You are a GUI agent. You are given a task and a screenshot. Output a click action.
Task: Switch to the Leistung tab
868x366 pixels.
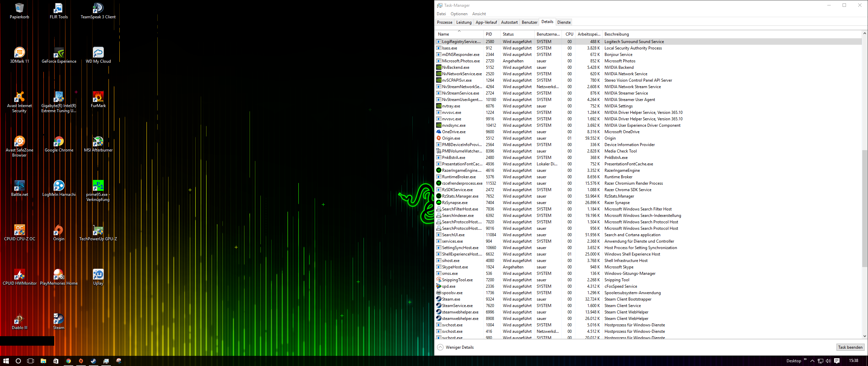click(x=463, y=22)
